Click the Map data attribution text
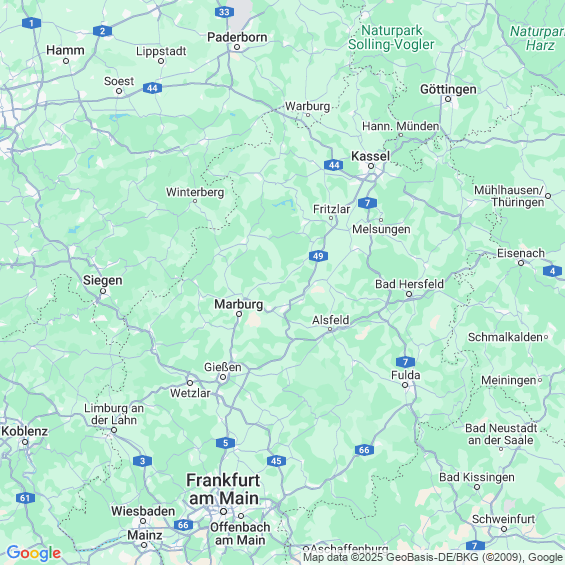This screenshot has height=565, width=565. click(x=433, y=557)
